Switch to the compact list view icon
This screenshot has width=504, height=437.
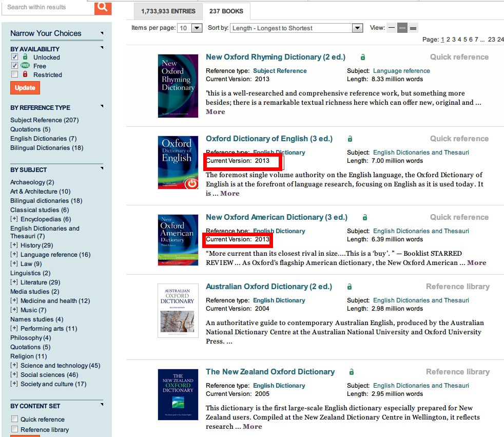click(392, 28)
